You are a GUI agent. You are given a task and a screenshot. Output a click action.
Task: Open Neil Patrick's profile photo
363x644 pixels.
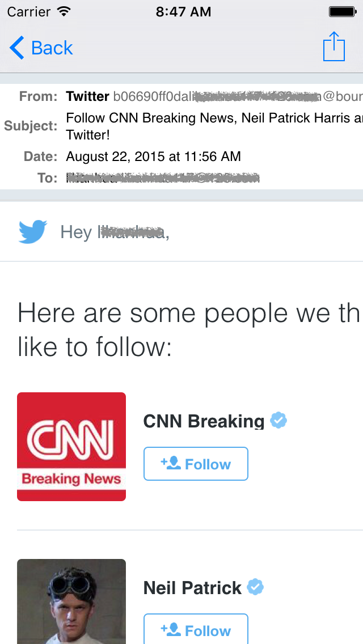(71, 602)
